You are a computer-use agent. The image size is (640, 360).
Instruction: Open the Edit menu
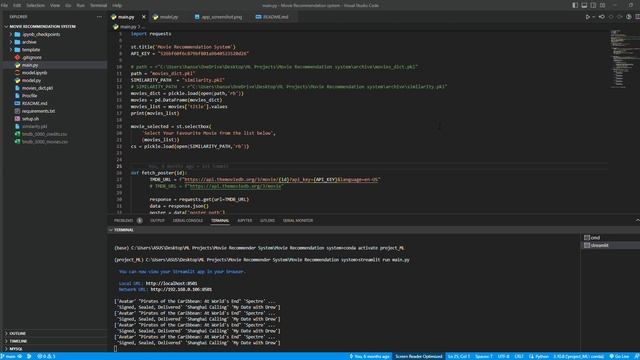(x=17, y=5)
